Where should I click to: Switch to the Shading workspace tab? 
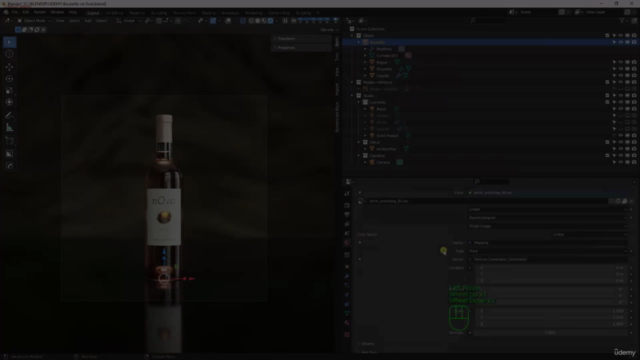click(208, 13)
